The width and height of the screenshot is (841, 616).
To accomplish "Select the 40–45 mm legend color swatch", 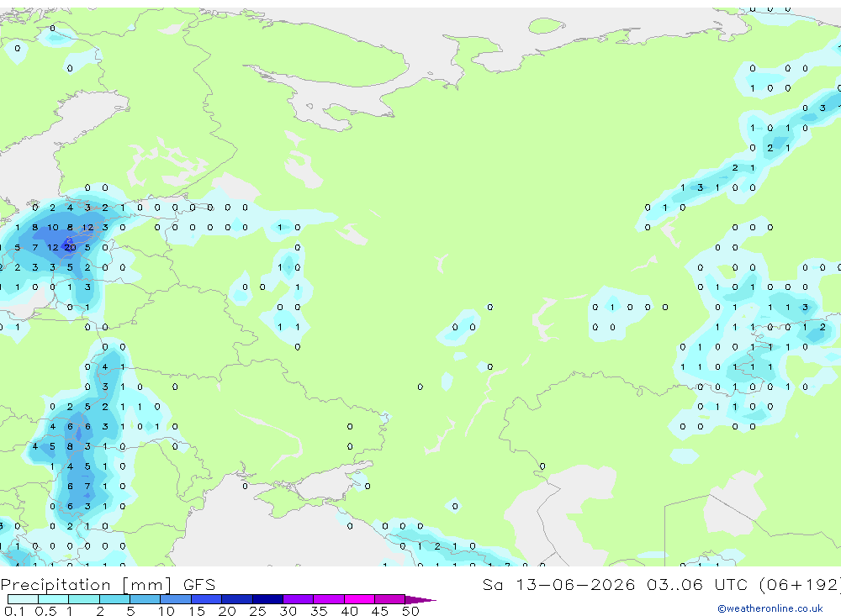I will [359, 599].
